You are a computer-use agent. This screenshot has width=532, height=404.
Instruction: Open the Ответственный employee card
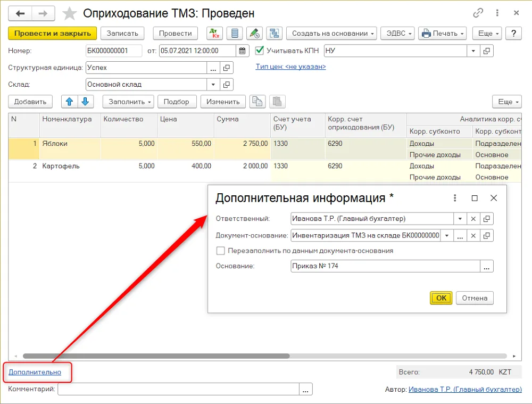(x=487, y=219)
